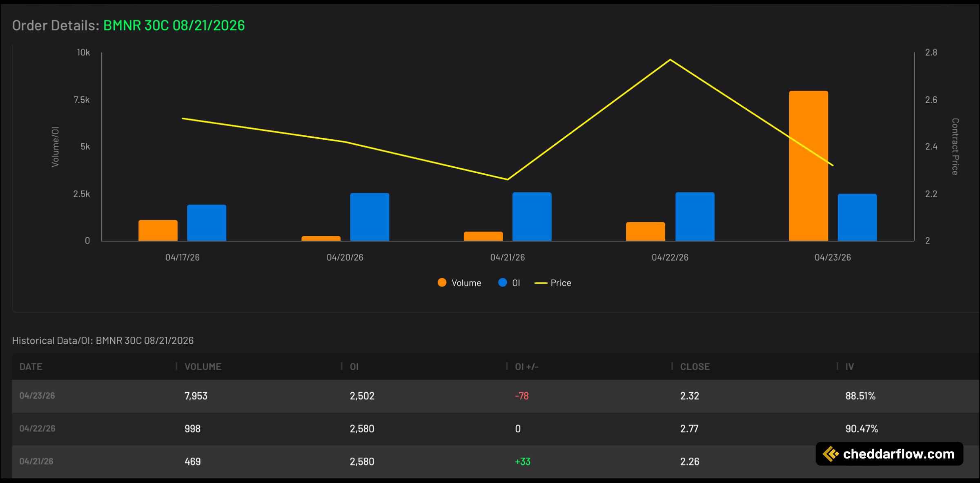The image size is (980, 483).
Task: Click the blue OI bar for 04/17/26
Action: (x=207, y=223)
